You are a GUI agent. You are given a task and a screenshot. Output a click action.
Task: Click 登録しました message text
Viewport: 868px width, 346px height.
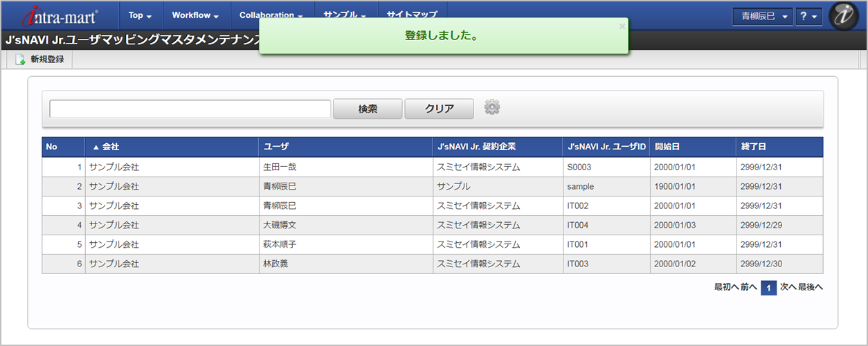(443, 35)
